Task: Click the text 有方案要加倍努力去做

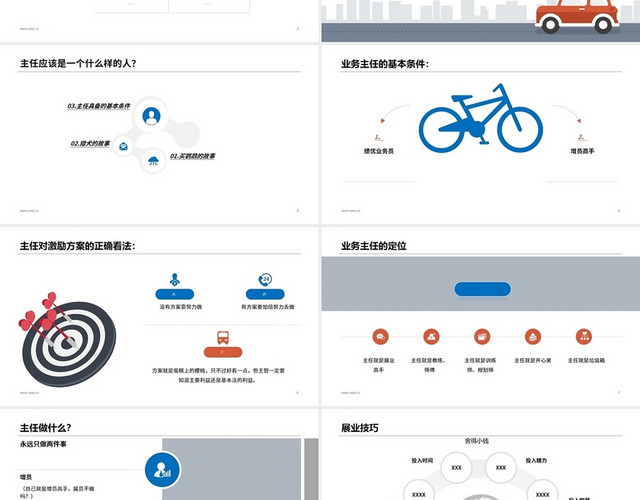Action: [268, 307]
